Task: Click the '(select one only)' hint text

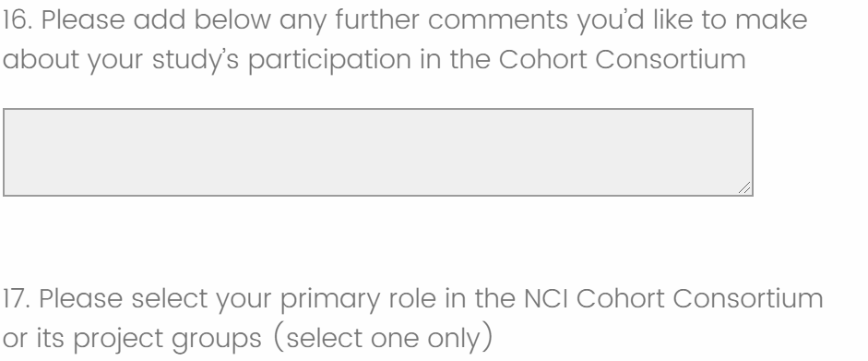Action: tap(383, 338)
